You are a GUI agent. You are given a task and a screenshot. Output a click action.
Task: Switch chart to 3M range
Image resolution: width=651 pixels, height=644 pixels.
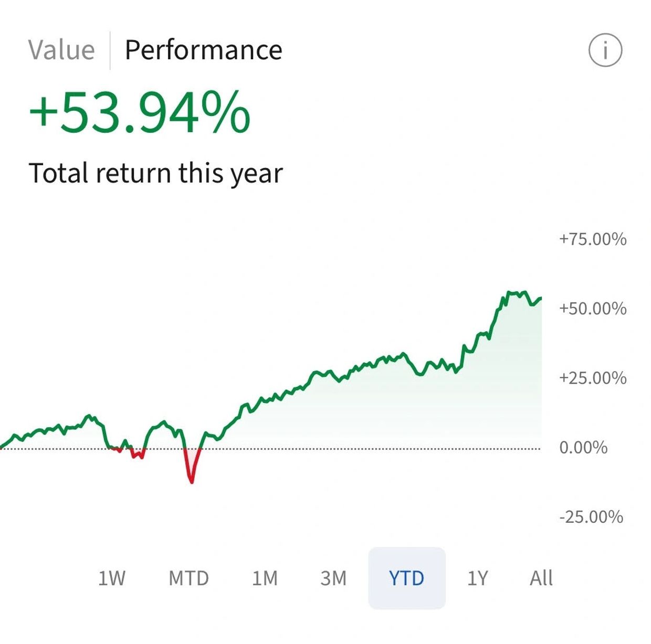[x=333, y=578]
